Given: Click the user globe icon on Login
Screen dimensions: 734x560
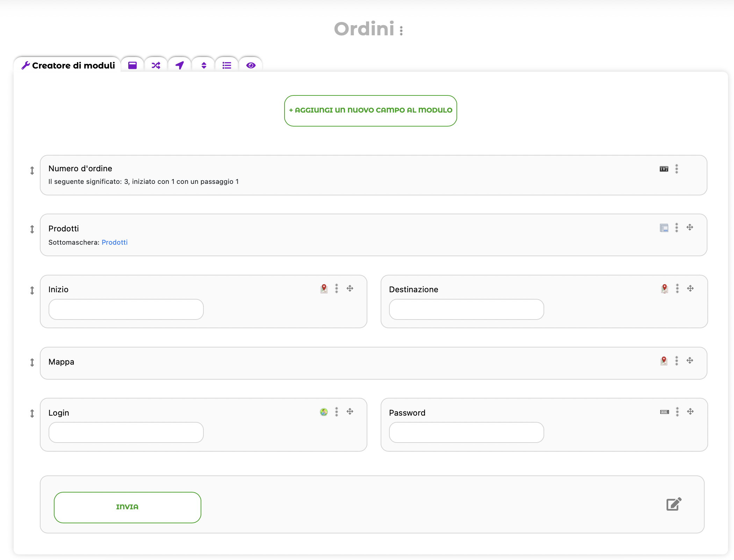Looking at the screenshot, I should tap(324, 412).
